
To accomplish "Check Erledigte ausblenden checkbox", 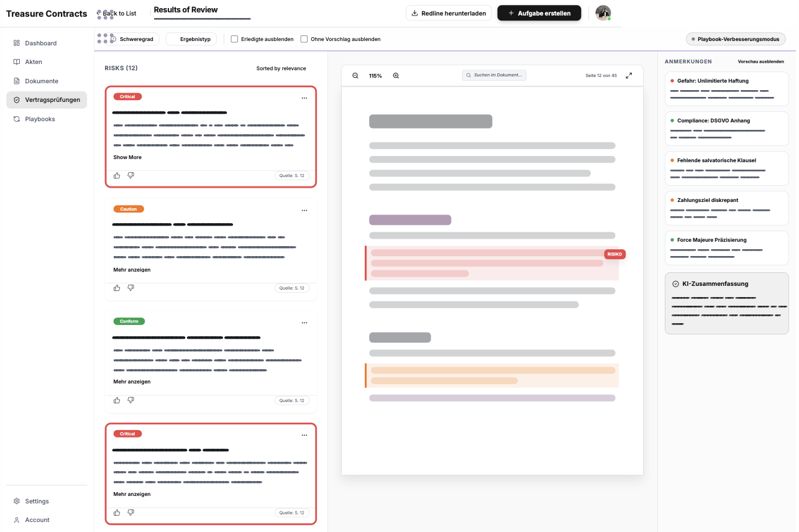I will [x=234, y=39].
